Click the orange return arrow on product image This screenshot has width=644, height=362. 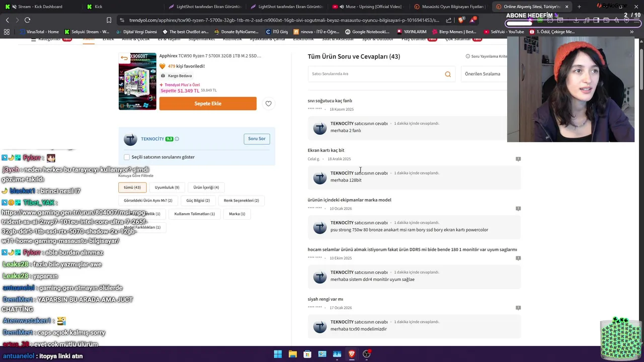coord(124,58)
